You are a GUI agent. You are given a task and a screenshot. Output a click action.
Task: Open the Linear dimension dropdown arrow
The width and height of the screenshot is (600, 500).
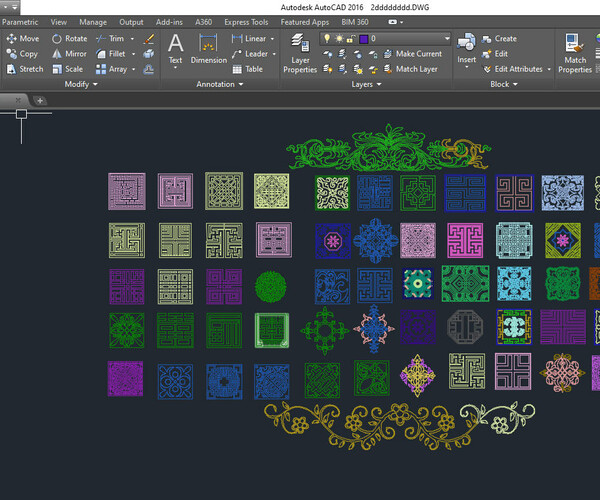pyautogui.click(x=272, y=39)
